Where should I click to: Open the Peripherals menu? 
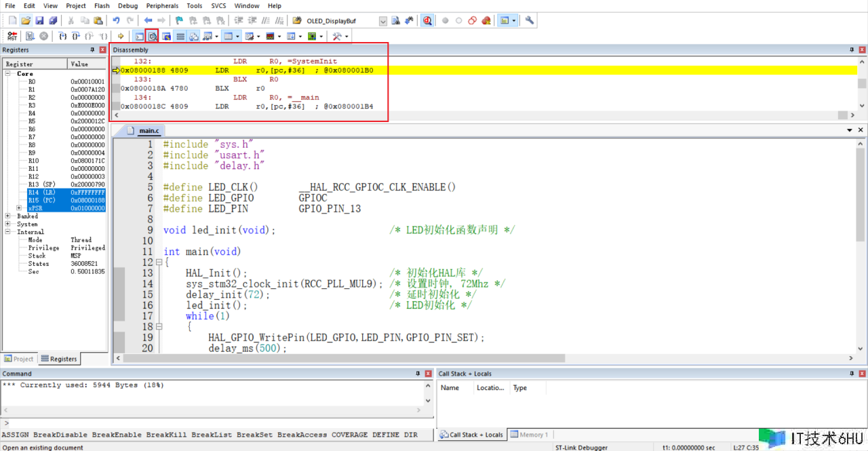[x=161, y=5]
